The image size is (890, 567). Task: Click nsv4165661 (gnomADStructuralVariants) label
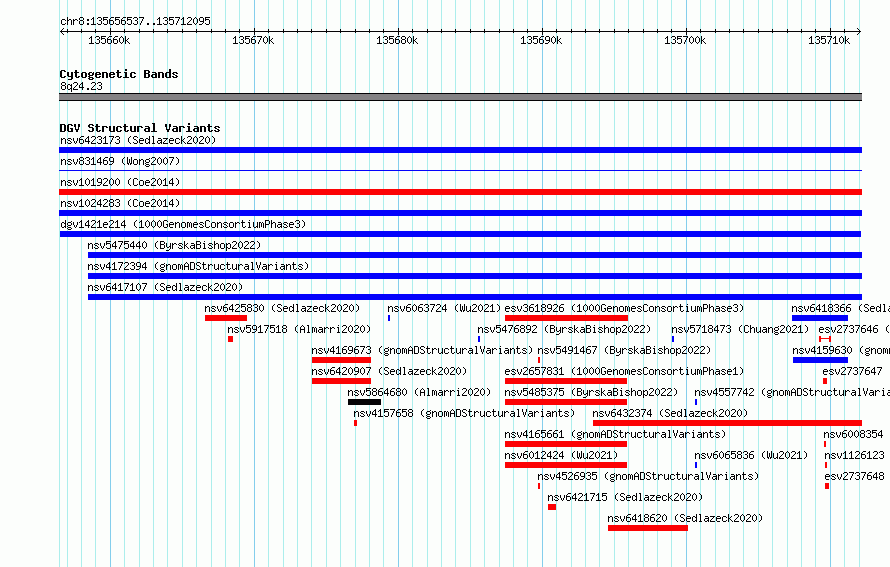click(x=615, y=434)
